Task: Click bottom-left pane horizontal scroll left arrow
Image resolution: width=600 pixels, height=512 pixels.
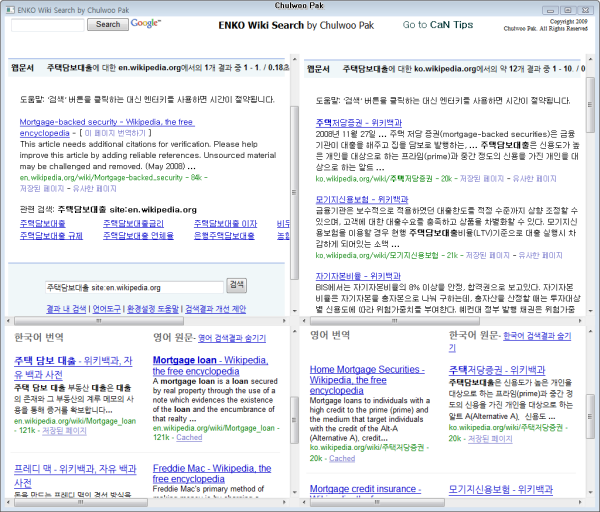Action: pos(10,502)
